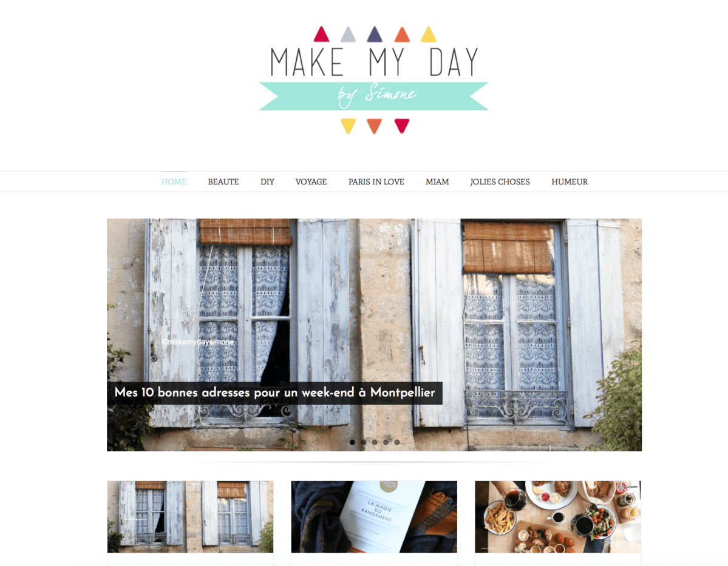Select the fourth slider dot
Viewport: 728px width, 566px height.
pos(386,442)
